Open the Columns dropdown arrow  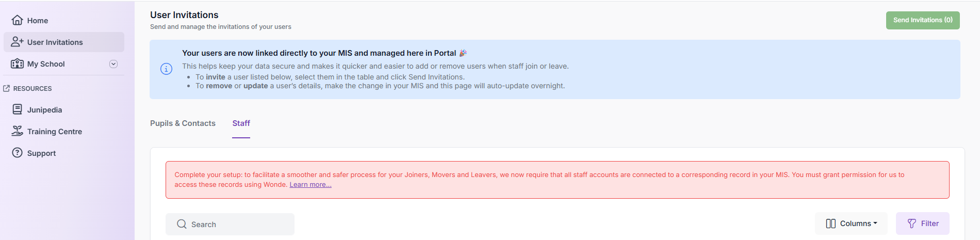click(875, 223)
